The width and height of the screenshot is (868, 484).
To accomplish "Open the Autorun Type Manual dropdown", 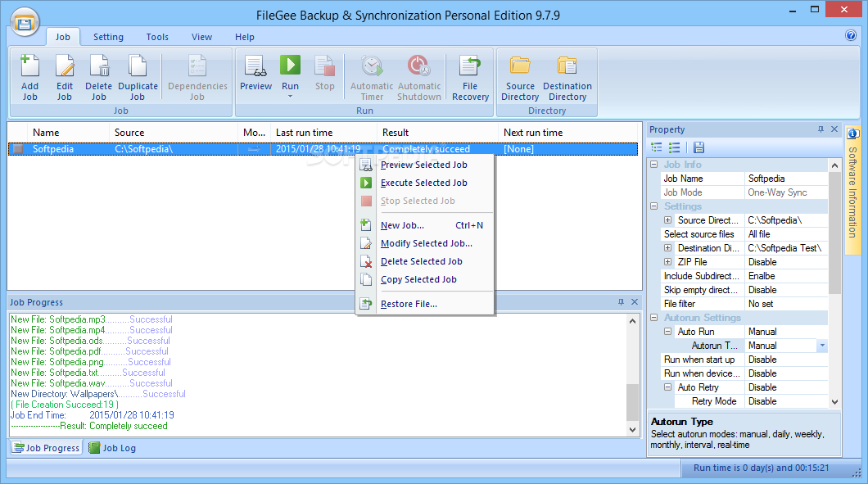I will pos(822,346).
